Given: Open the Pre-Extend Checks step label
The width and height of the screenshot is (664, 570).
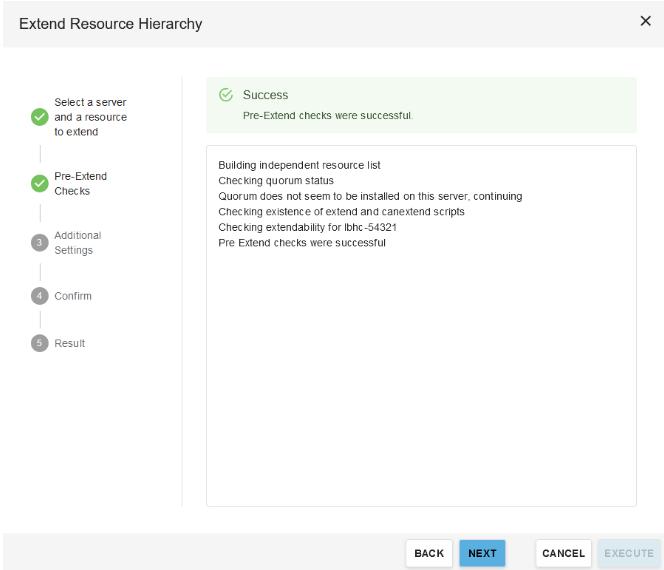Looking at the screenshot, I should (x=80, y=183).
